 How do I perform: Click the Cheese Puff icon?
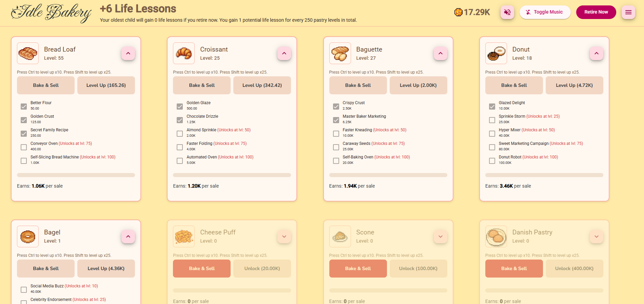(183, 236)
